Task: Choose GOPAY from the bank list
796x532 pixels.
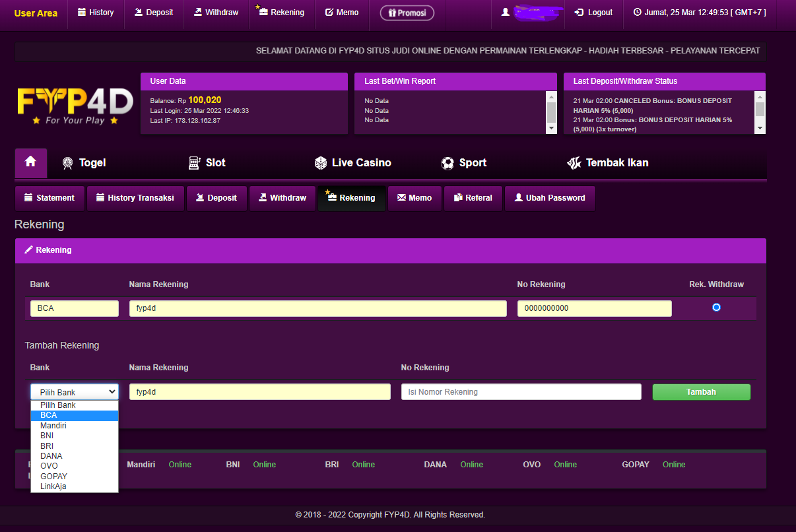Action: coord(75,477)
